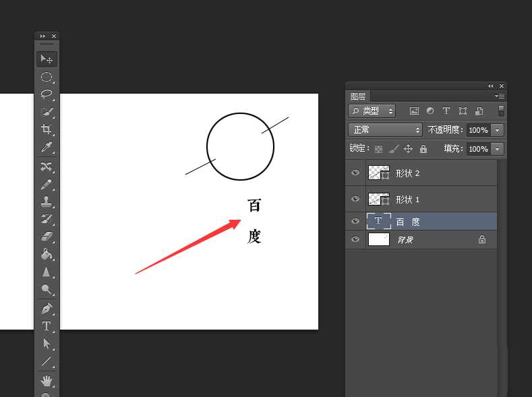The width and height of the screenshot is (532, 397).
Task: Open the 类型 layer filter dropdown
Action: click(372, 111)
